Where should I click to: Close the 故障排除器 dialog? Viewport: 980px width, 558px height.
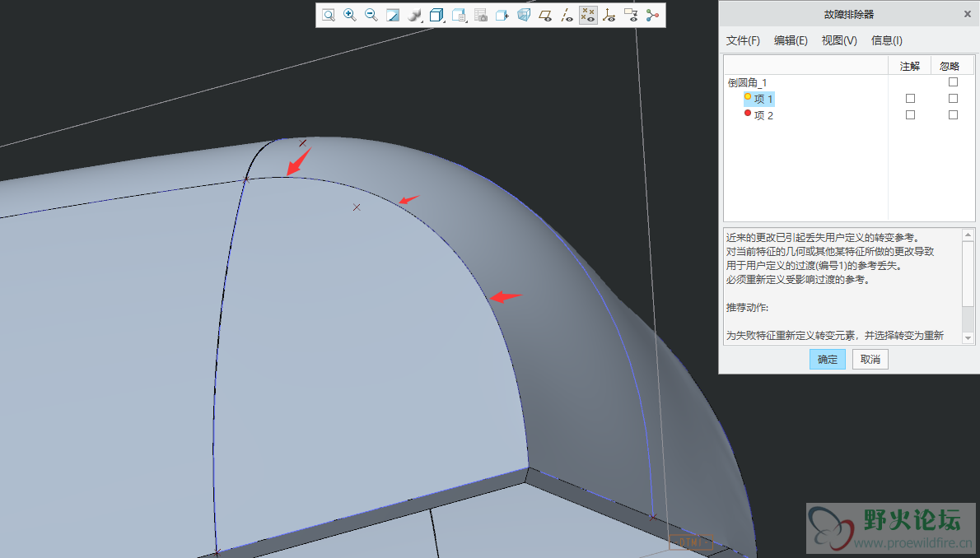pyautogui.click(x=968, y=14)
